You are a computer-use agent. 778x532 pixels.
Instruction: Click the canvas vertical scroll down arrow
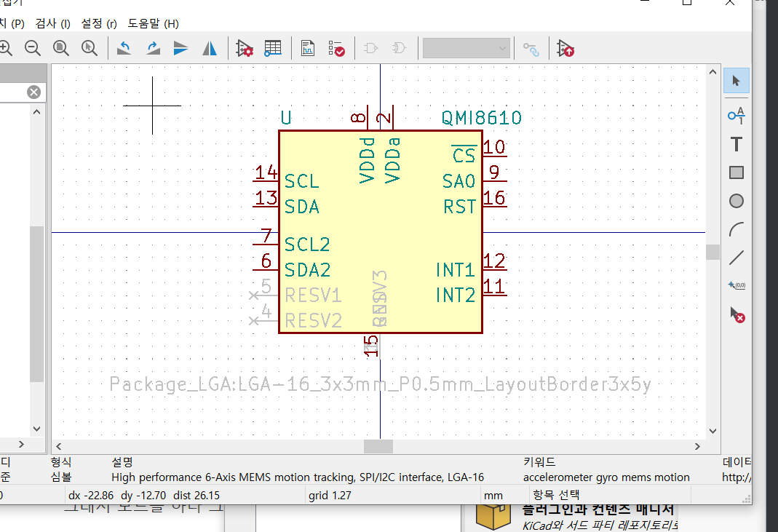pos(713,431)
